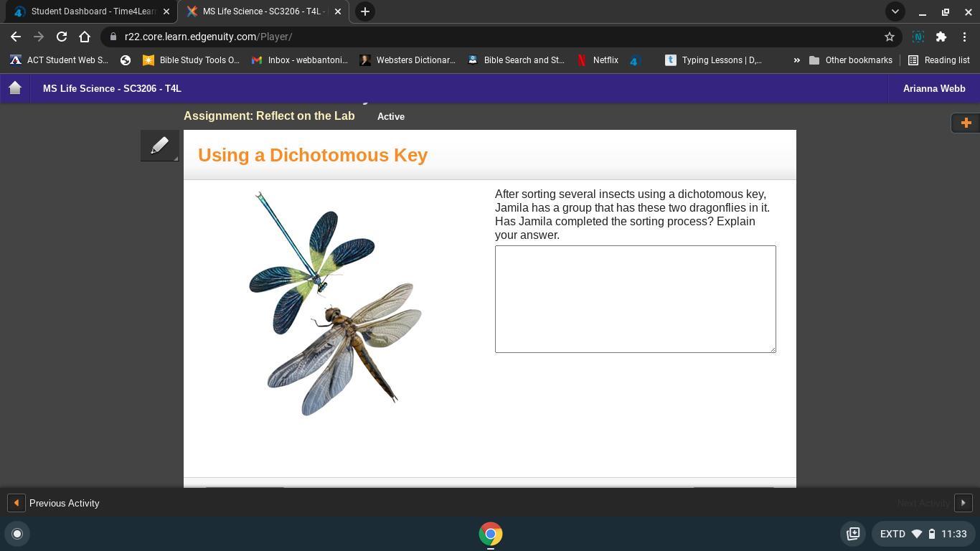
Task: Click the N extension icon in toolbar
Action: click(918, 37)
